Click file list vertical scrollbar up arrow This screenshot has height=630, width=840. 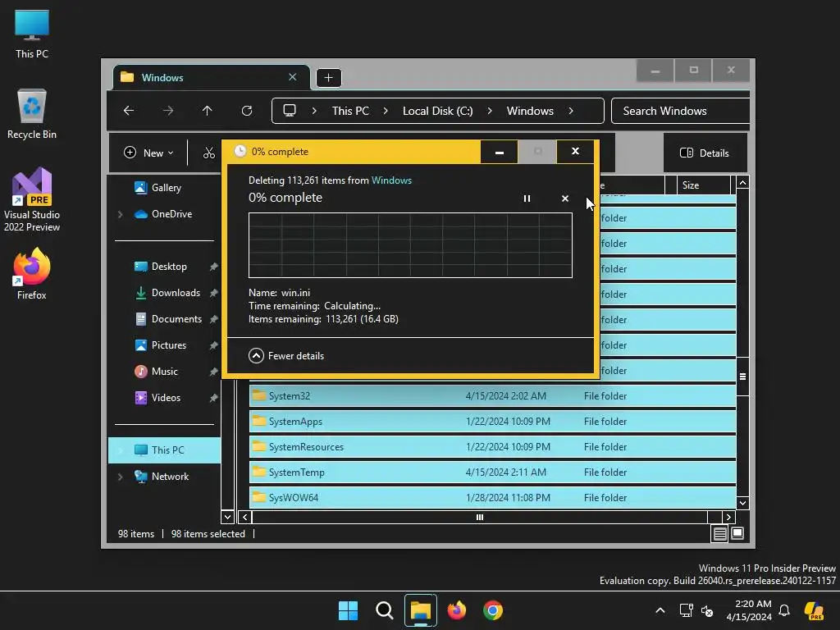[742, 183]
